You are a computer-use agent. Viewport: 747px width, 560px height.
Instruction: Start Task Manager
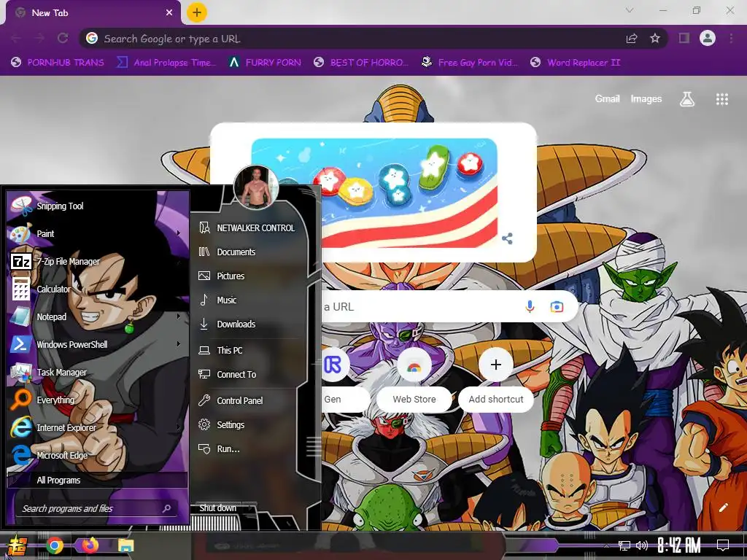98,372
